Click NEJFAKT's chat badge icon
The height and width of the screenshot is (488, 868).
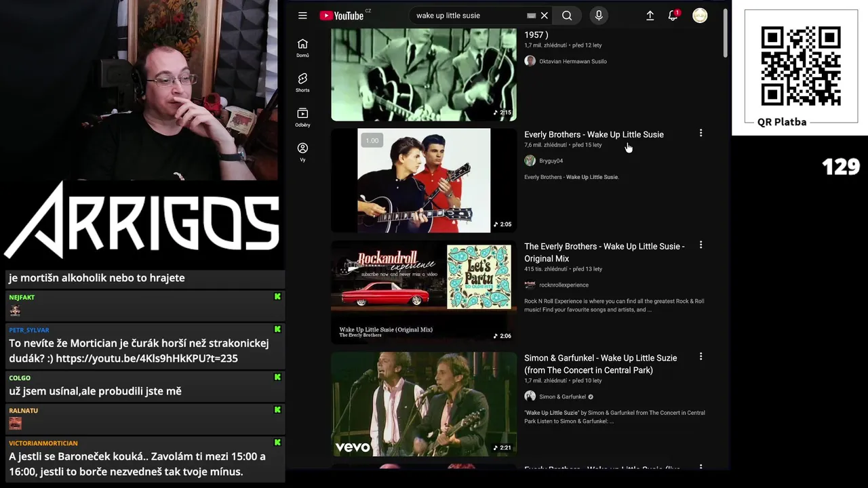coord(277,297)
